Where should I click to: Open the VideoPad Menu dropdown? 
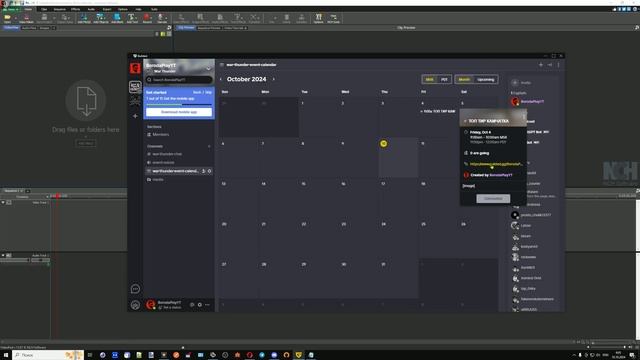[x=10, y=9]
